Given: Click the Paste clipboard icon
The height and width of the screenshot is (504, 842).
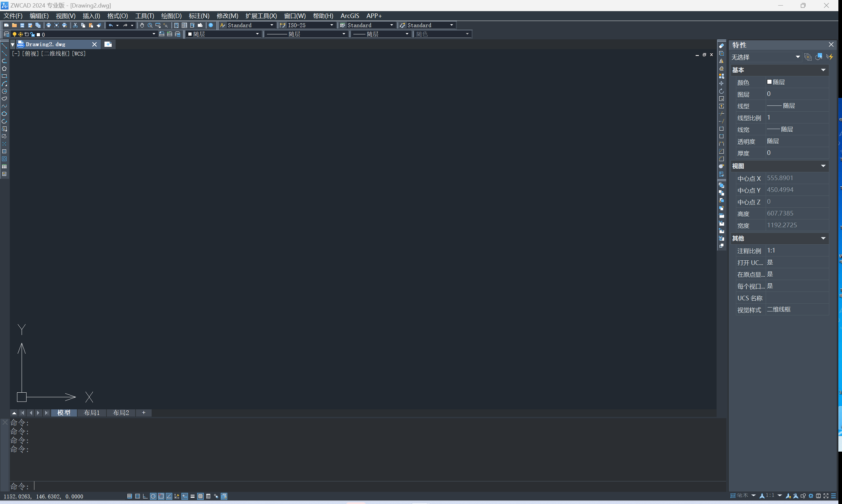Looking at the screenshot, I should coord(91,25).
